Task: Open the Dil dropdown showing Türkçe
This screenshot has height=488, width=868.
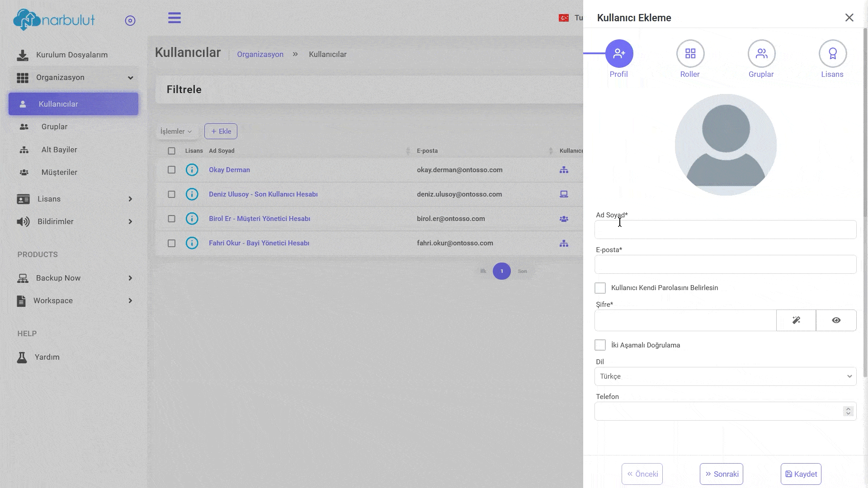Action: 725,376
